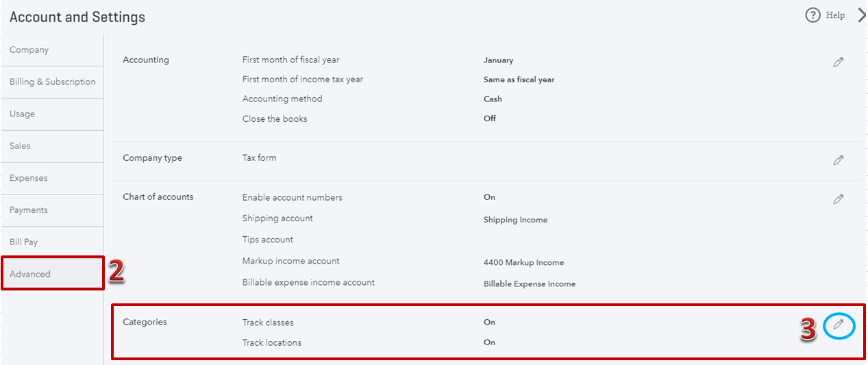Go to Billing & Subscription tab

[x=52, y=82]
